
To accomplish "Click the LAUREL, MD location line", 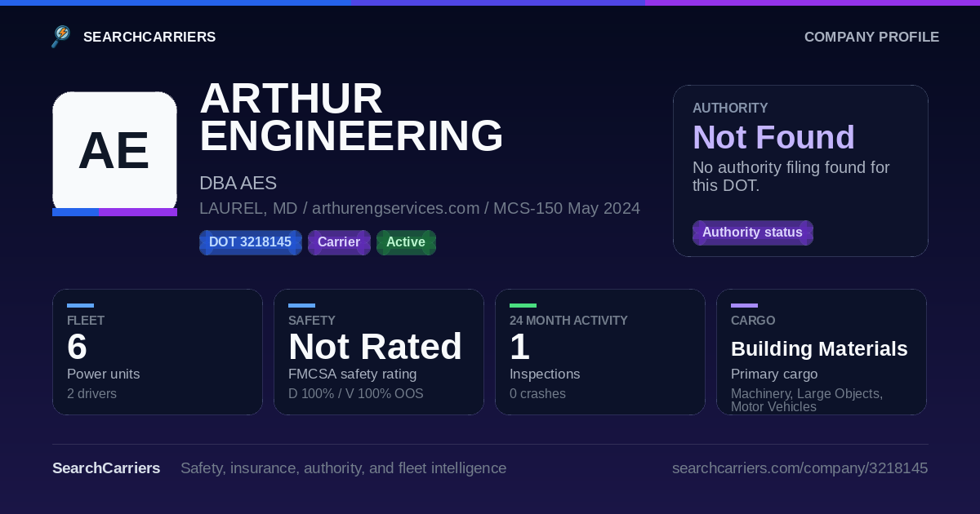I will tap(420, 208).
